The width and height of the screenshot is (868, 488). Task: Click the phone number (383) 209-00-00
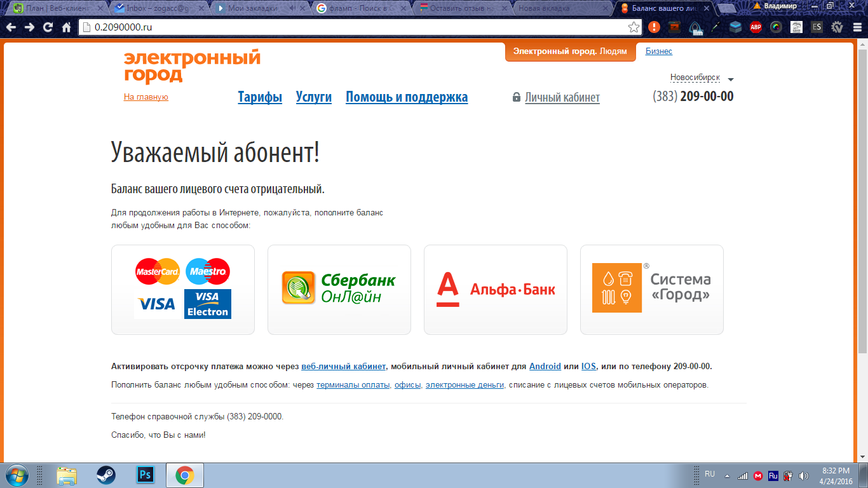[x=693, y=97]
